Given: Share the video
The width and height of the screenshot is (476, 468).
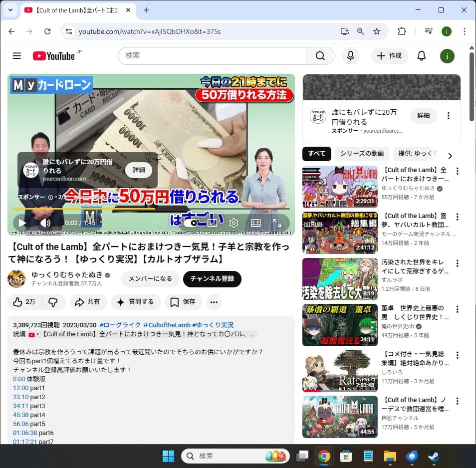Looking at the screenshot, I should [x=88, y=302].
